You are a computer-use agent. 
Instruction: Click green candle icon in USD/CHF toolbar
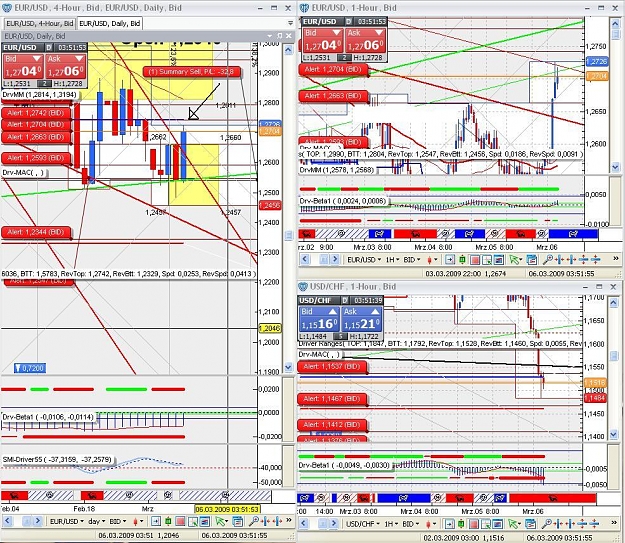(x=461, y=524)
